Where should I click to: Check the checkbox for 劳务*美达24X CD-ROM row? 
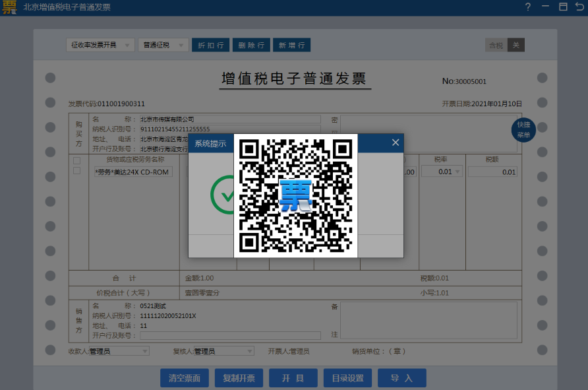(x=77, y=171)
